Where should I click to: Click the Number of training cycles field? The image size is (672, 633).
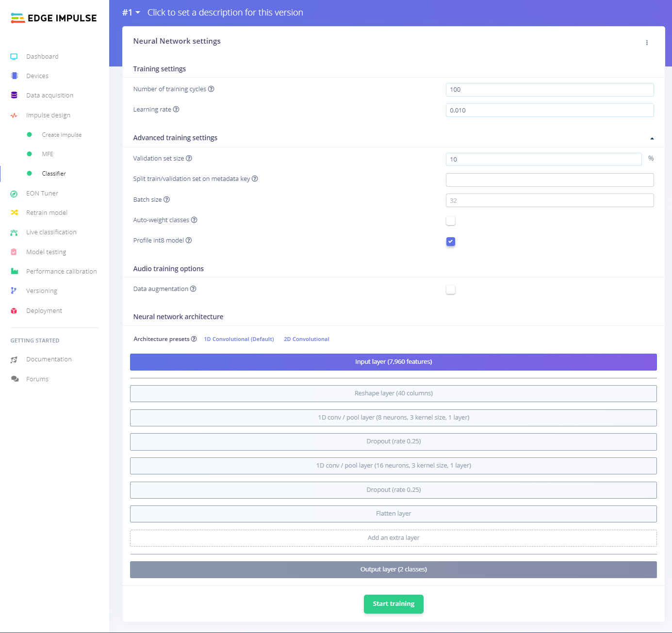(x=550, y=90)
